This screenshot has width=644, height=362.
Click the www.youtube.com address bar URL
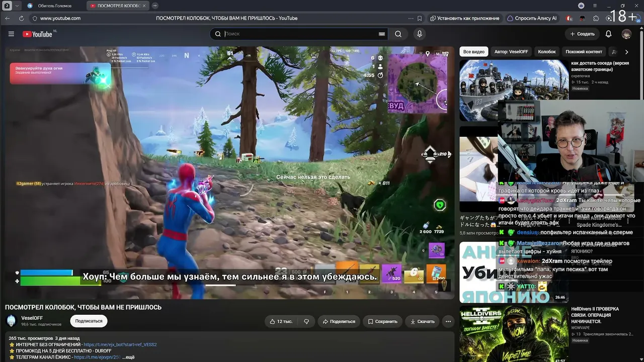coord(60,18)
